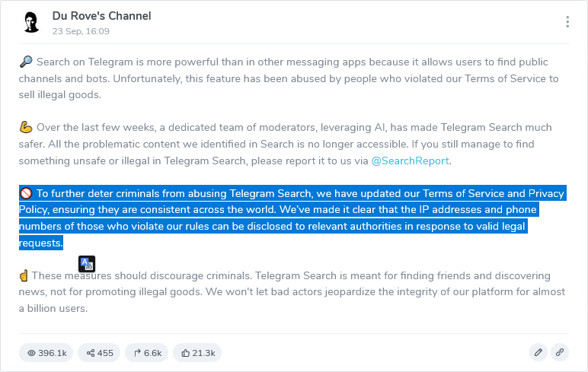The width and height of the screenshot is (588, 372).
Task: Click the prohibited sign emoji in selected text
Action: [x=26, y=193]
